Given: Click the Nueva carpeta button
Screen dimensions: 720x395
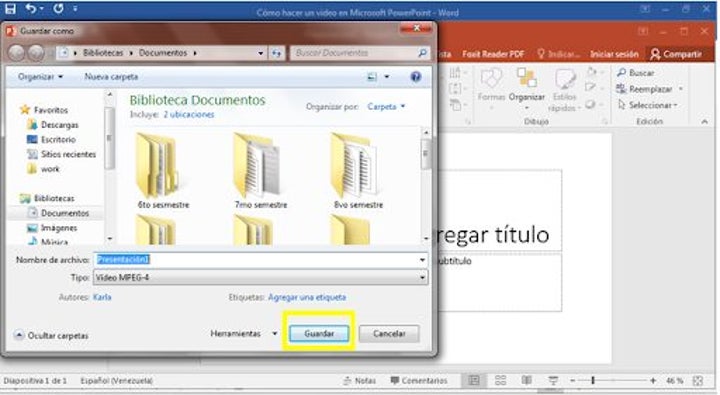Looking at the screenshot, I should pyautogui.click(x=111, y=77).
